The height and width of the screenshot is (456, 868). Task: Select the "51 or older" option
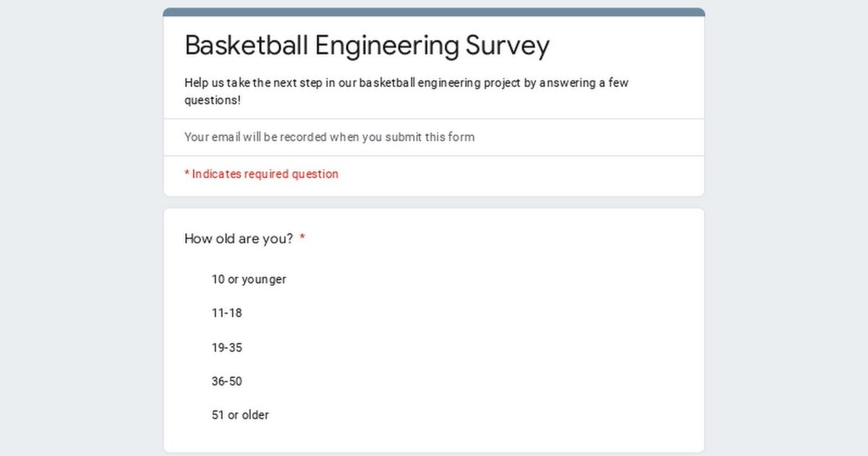coord(239,415)
